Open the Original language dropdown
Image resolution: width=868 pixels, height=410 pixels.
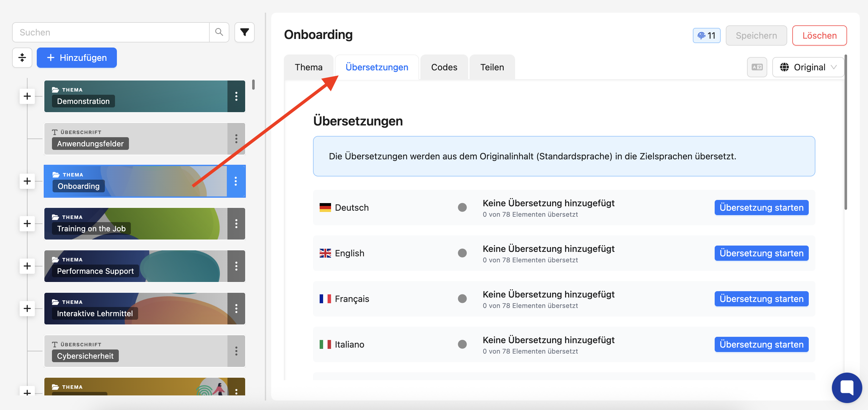(808, 67)
